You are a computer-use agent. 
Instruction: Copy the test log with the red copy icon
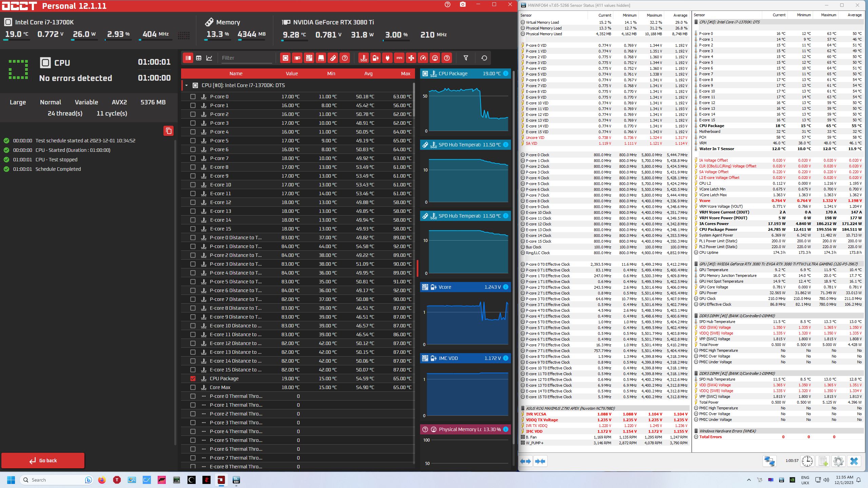pos(169,131)
